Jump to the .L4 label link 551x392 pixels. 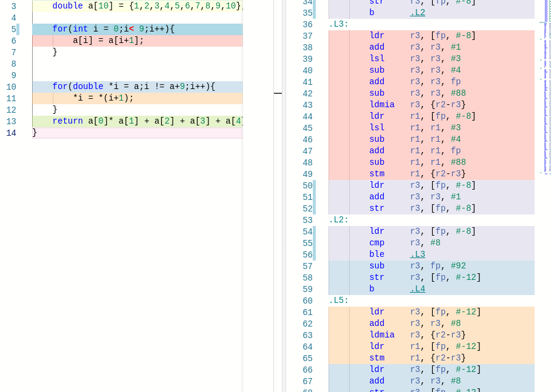pos(417,289)
